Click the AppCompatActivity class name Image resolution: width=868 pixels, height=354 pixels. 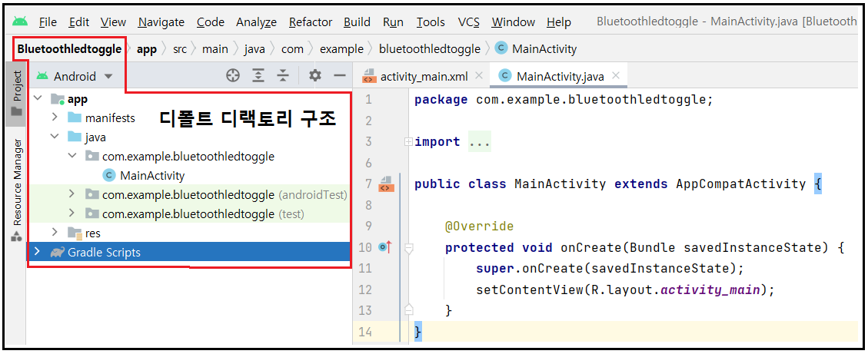[740, 184]
